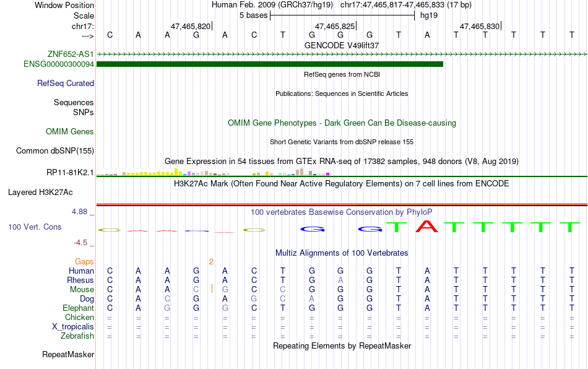588x369 pixels.
Task: Select the Zebrafish alignment row label
Action: tap(77, 336)
